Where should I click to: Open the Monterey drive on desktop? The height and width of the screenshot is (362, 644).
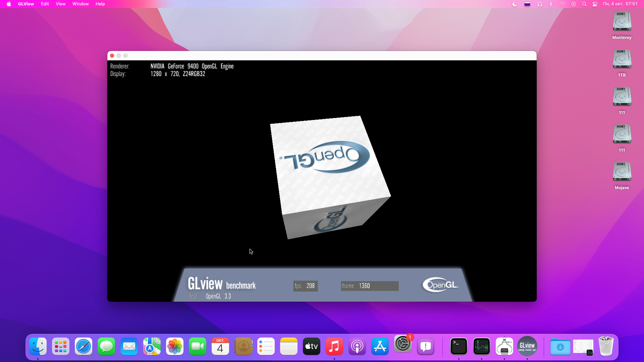(x=622, y=22)
